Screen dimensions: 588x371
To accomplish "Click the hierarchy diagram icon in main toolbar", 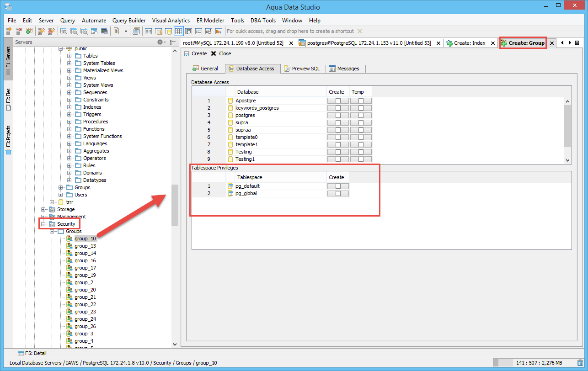I will (209, 31).
